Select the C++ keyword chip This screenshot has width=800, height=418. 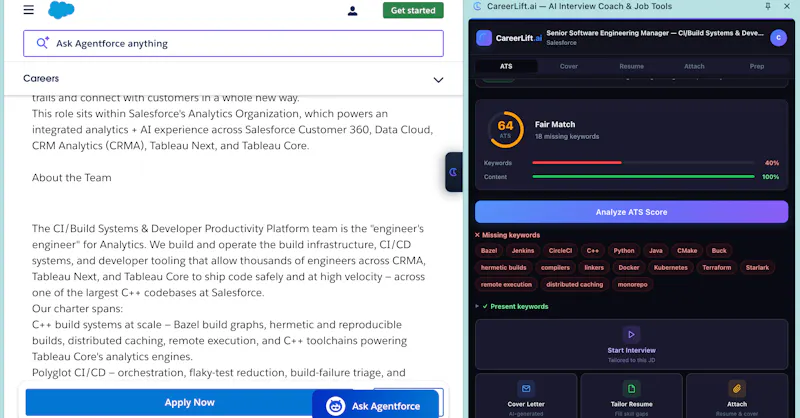click(593, 251)
